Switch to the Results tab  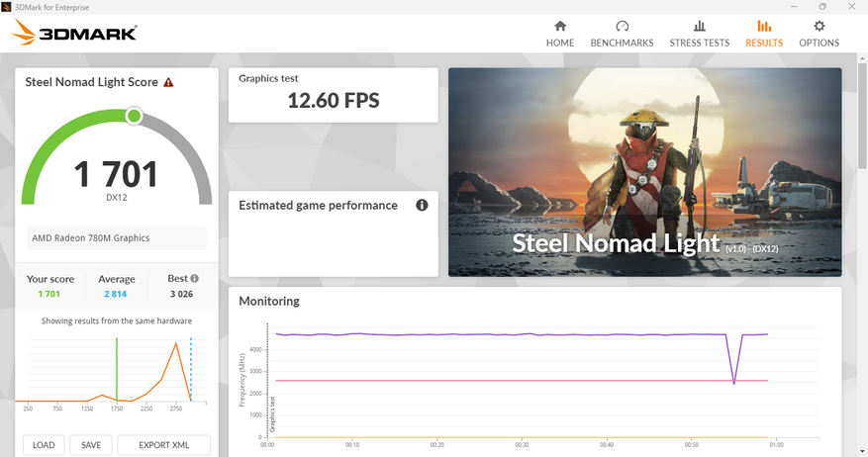coord(764,34)
